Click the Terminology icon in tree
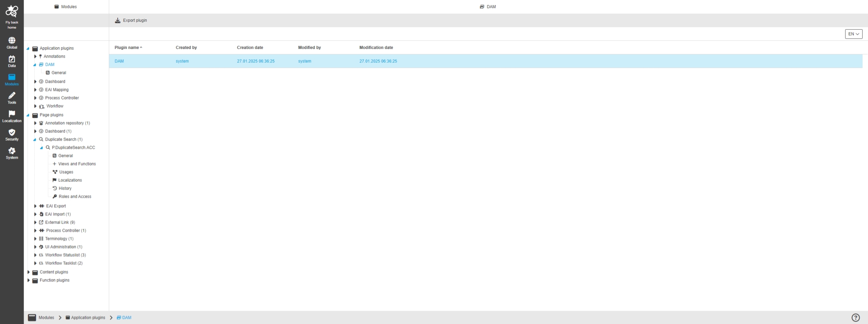The image size is (868, 324). tap(41, 239)
